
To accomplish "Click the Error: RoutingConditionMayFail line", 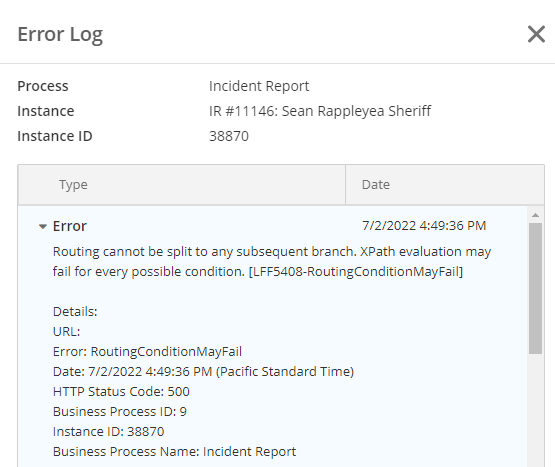I will [x=147, y=352].
